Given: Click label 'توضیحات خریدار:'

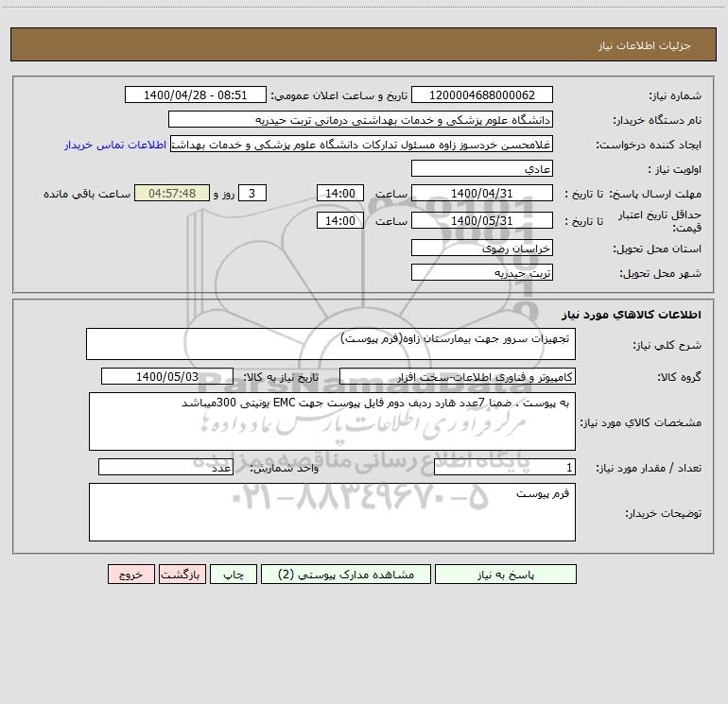Looking at the screenshot, I should coord(664,513).
